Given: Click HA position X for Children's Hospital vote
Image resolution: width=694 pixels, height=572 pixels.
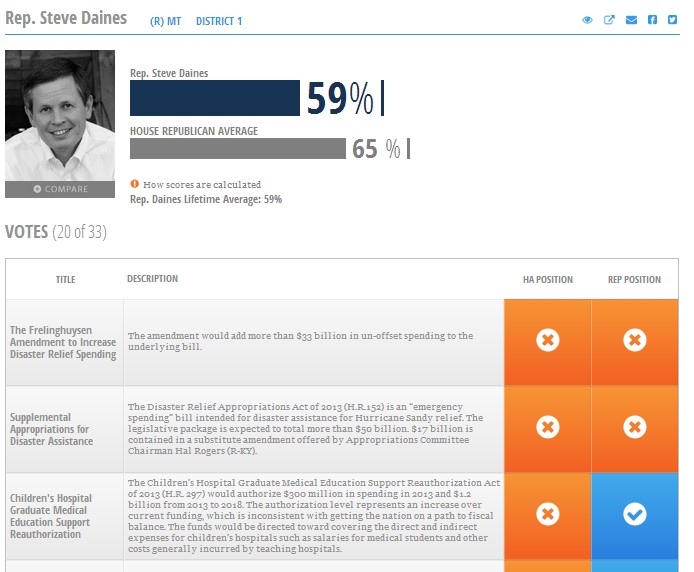Looking at the screenshot, I should click(x=547, y=514).
